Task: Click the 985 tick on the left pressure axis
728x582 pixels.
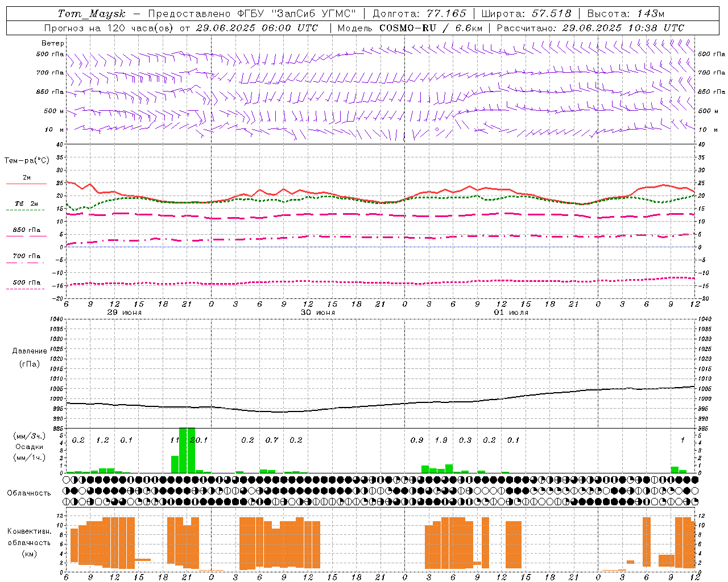Action: coord(58,429)
